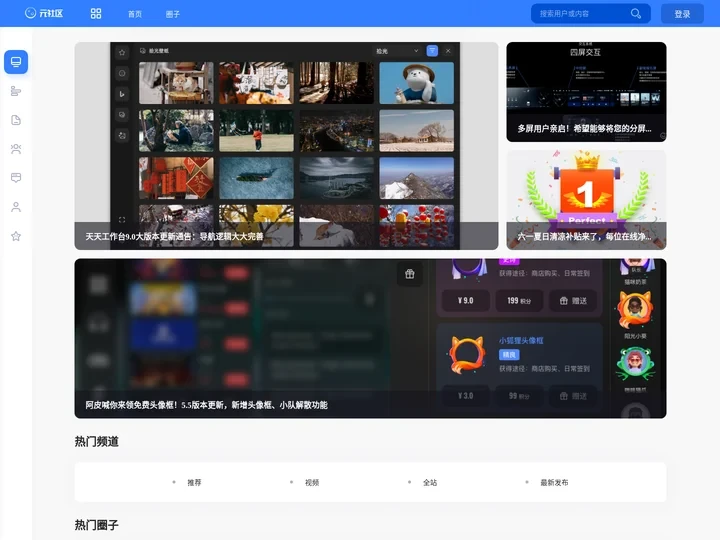
Task: Open the document sidebar icon
Action: tap(16, 120)
